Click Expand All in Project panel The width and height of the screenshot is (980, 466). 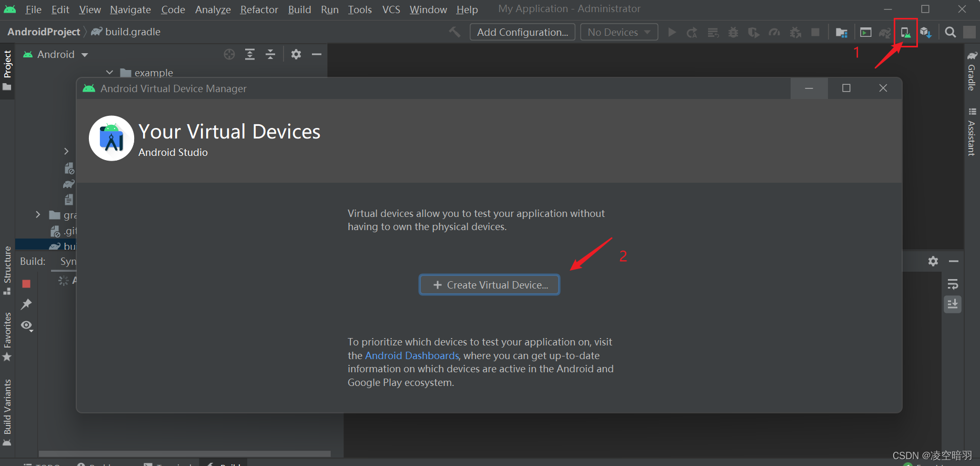click(250, 54)
